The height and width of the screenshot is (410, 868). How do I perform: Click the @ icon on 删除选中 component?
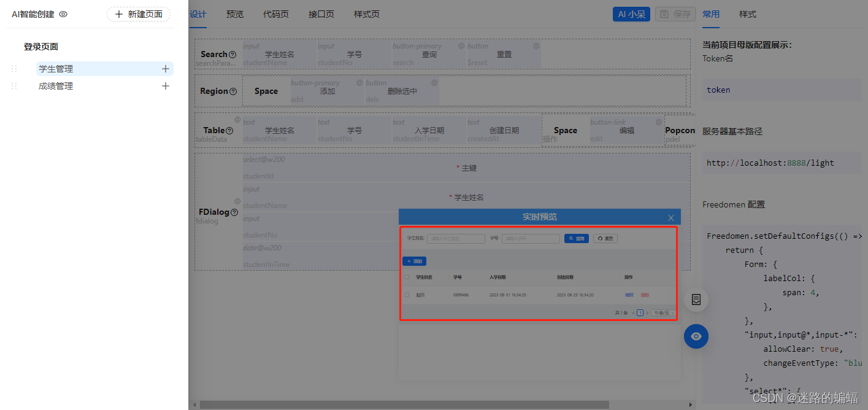point(434,83)
